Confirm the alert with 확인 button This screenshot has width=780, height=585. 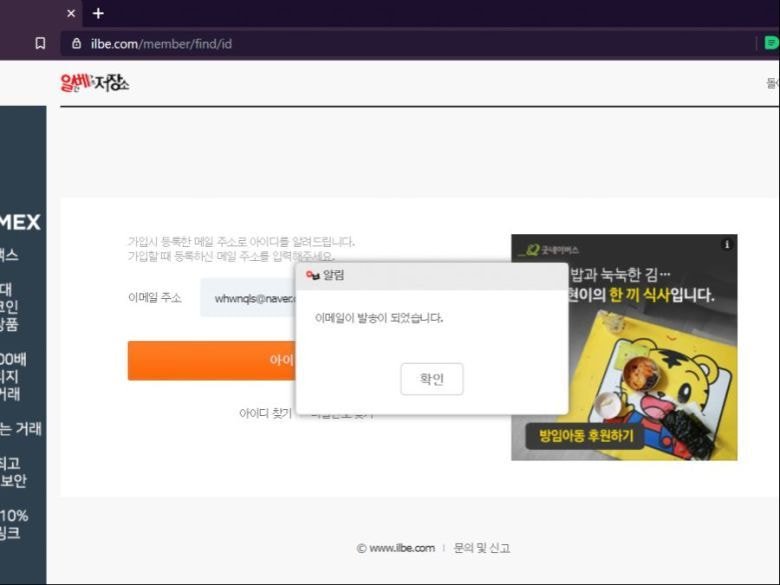click(x=432, y=379)
